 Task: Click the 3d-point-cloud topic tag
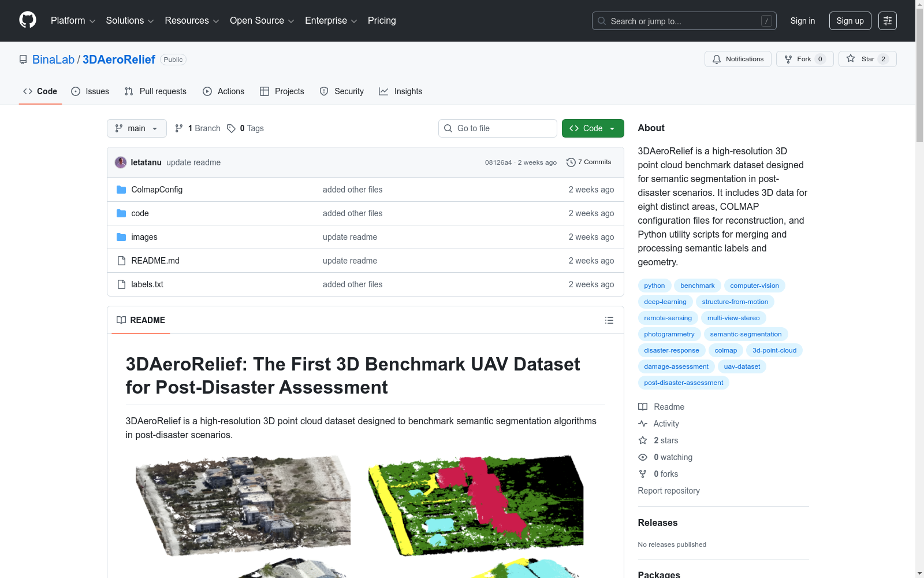774,350
